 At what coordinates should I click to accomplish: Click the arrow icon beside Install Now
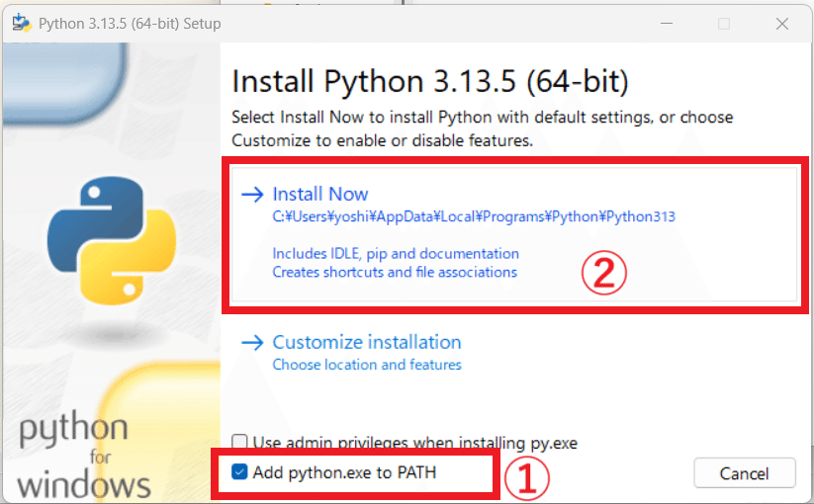(x=253, y=195)
